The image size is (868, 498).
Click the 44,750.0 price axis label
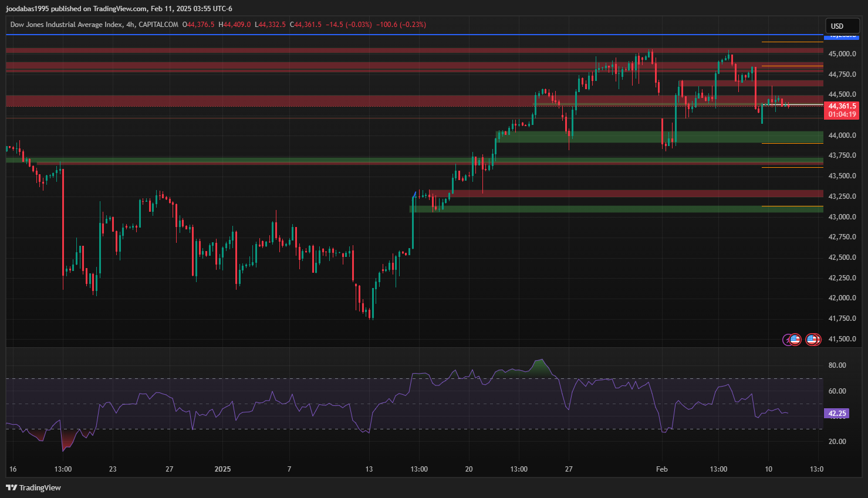(842, 74)
